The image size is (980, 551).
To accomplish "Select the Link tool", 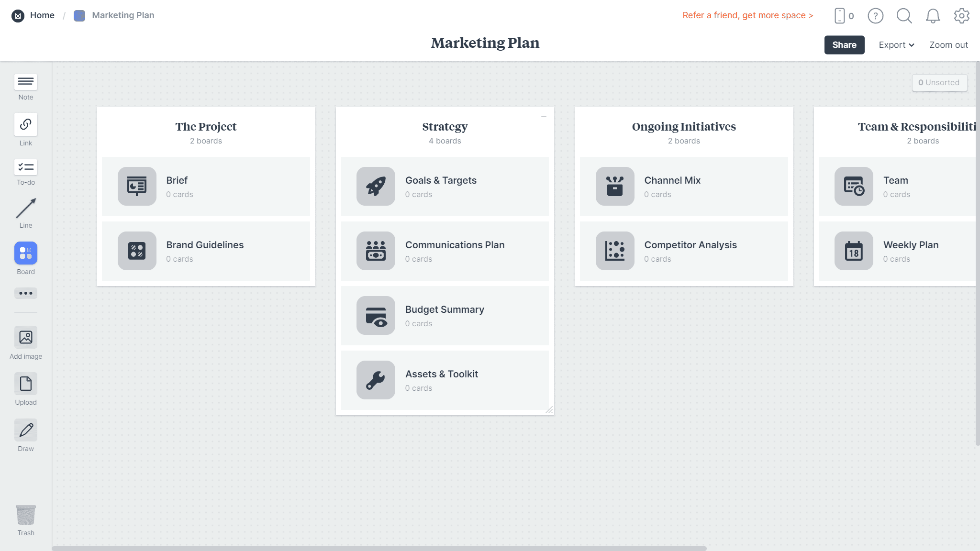I will [x=26, y=124].
